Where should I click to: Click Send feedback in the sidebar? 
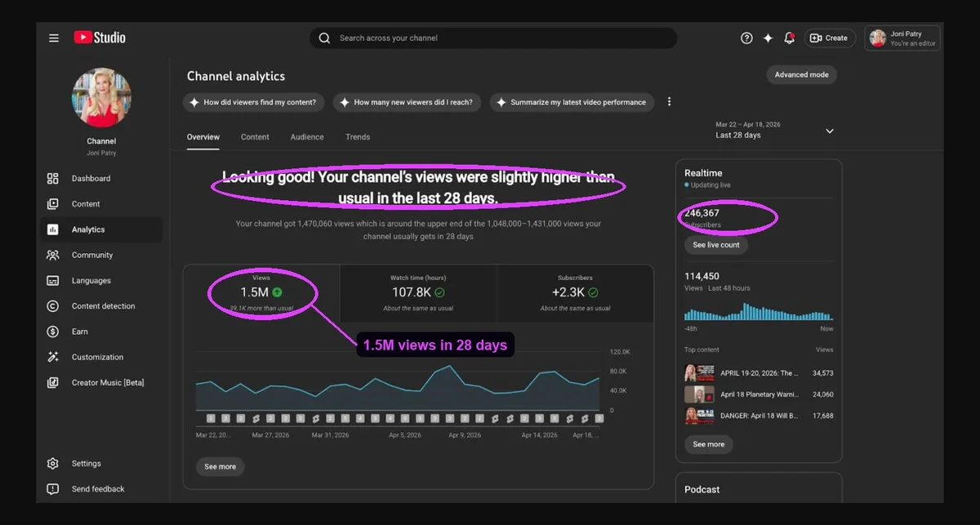[101, 489]
